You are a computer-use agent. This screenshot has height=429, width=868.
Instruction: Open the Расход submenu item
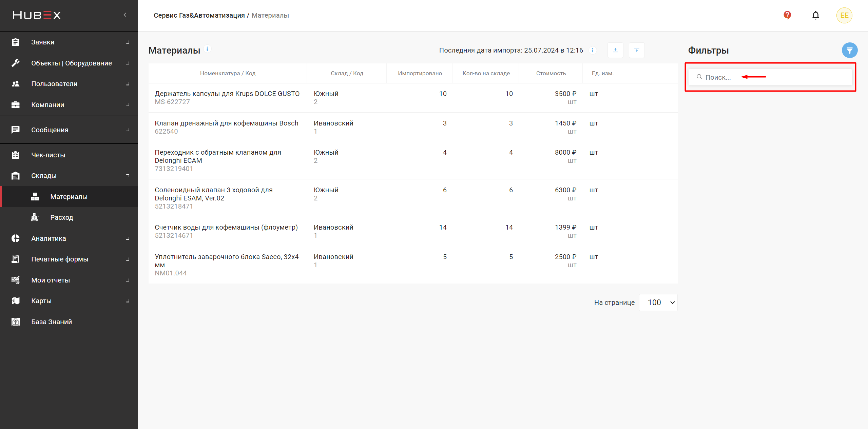tap(61, 217)
